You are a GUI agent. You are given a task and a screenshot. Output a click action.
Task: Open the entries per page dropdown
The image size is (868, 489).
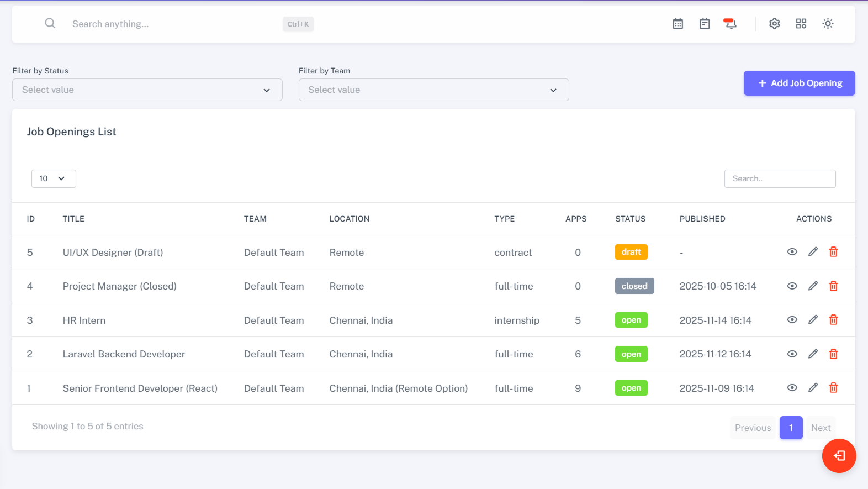(54, 178)
